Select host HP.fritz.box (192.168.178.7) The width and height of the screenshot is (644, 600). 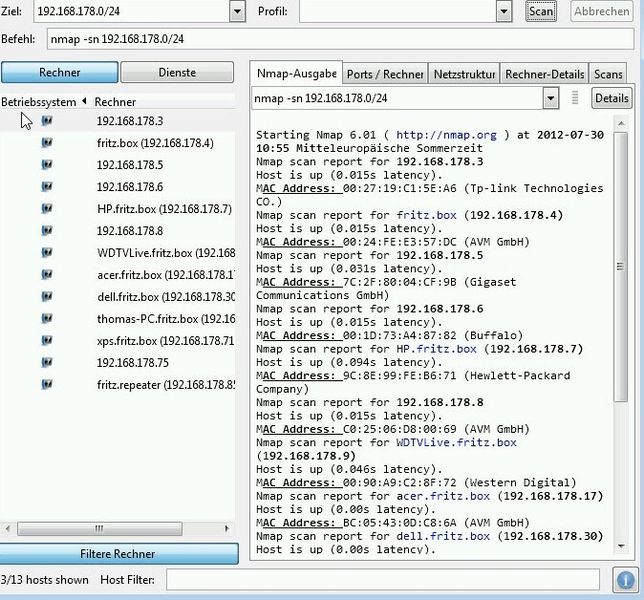pos(164,209)
